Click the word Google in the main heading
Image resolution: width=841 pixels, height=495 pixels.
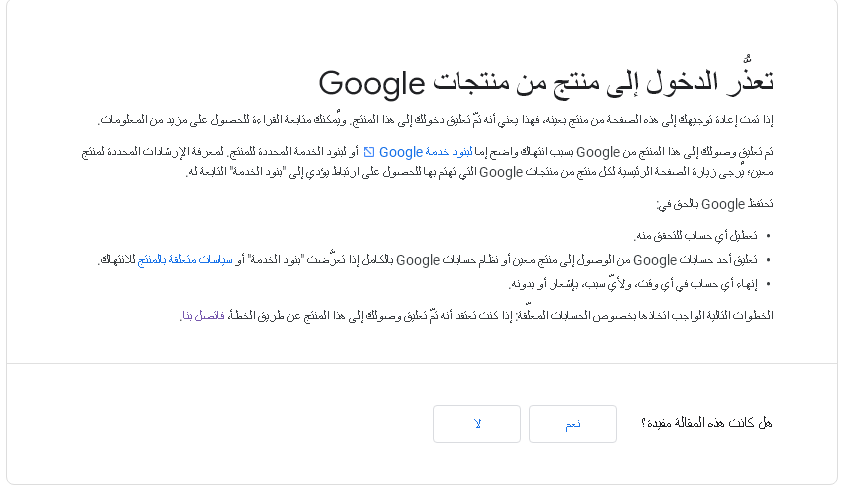tap(372, 84)
